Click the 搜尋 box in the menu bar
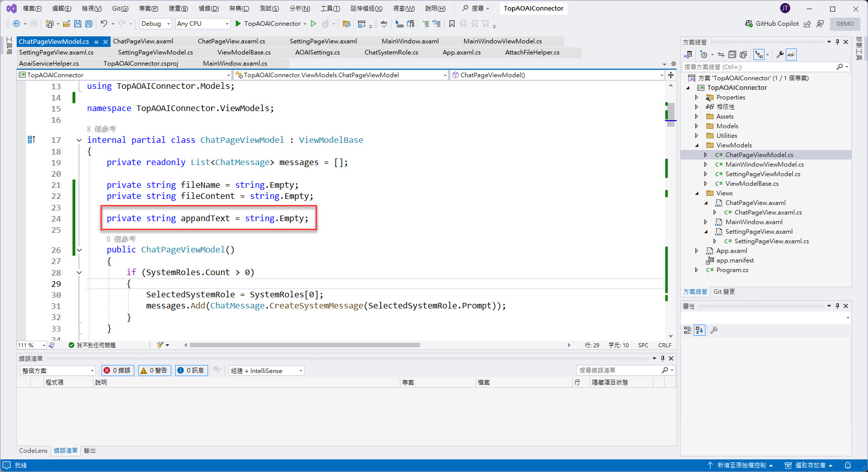This screenshot has height=472, width=868. [476, 9]
